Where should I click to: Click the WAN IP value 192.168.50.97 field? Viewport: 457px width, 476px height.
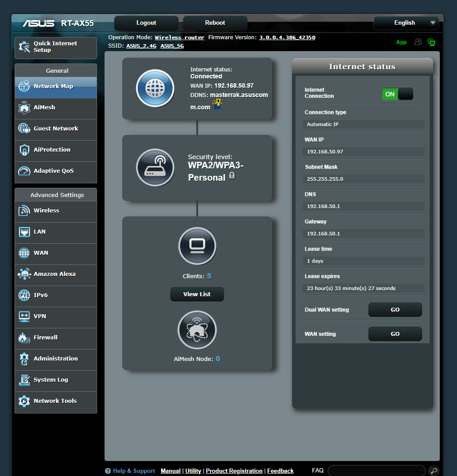pos(363,152)
